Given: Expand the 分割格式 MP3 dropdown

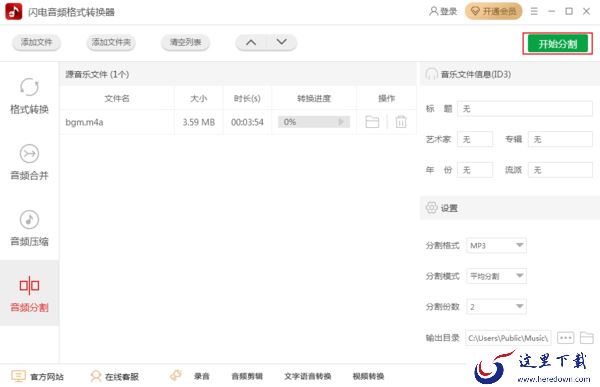Looking at the screenshot, I should [x=496, y=245].
